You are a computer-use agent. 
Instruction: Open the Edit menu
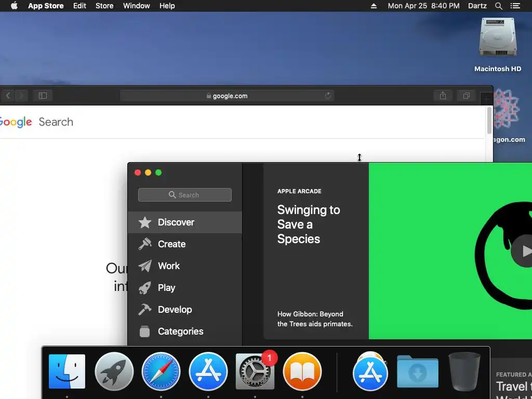click(x=79, y=6)
